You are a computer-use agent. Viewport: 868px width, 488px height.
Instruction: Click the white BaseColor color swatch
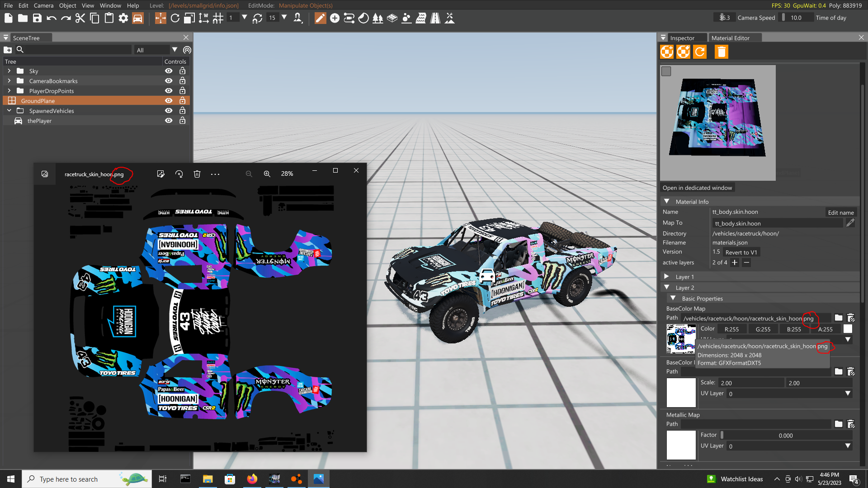click(848, 329)
